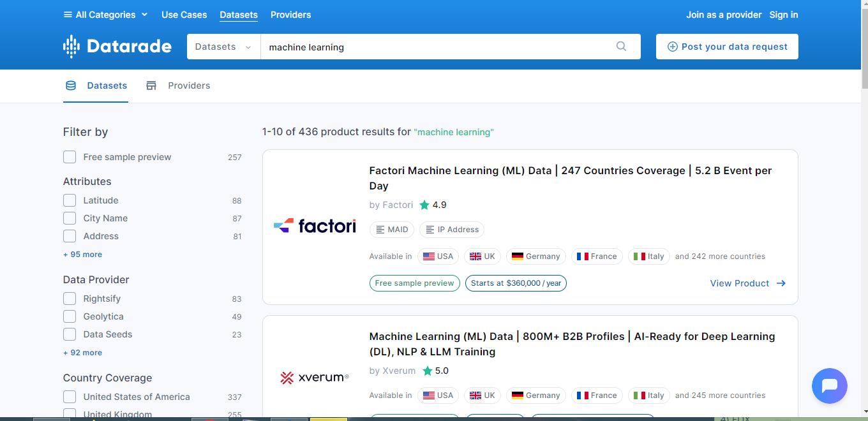Switch to the Providers tab
This screenshot has height=421, width=868.
189,85
